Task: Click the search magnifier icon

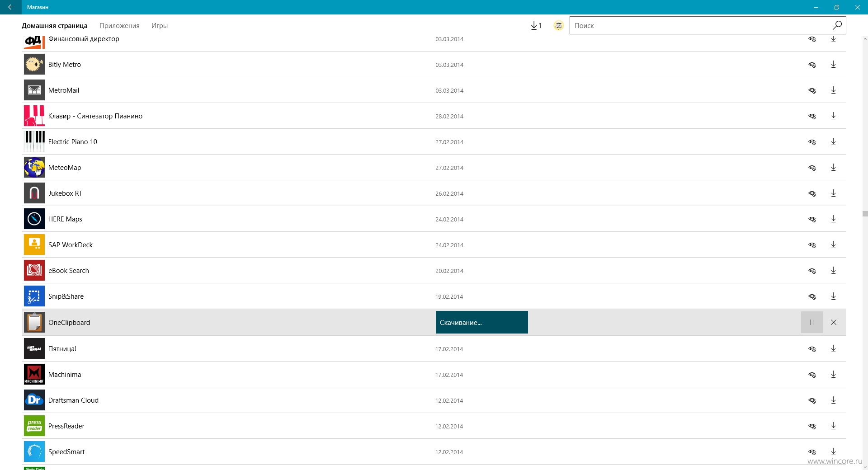Action: (x=837, y=25)
